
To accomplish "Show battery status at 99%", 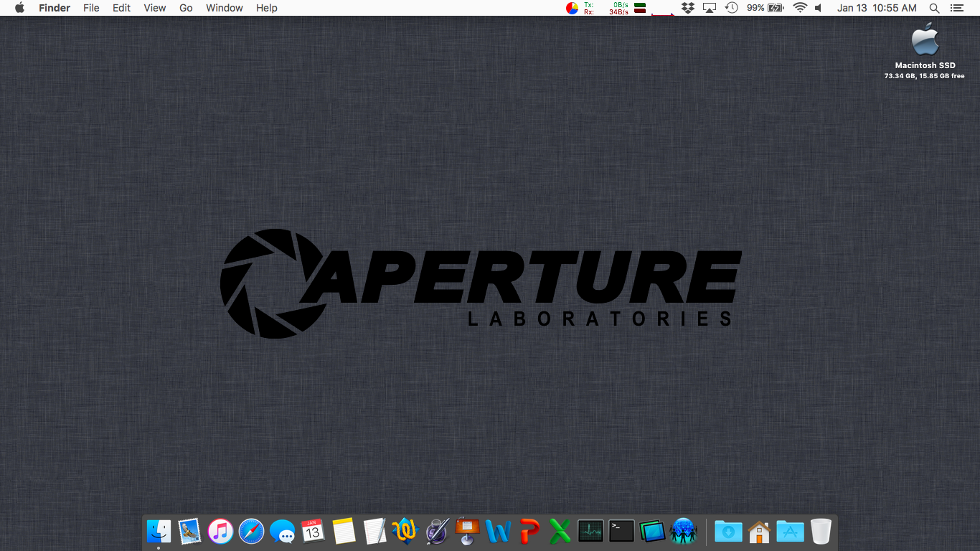I will (765, 8).
